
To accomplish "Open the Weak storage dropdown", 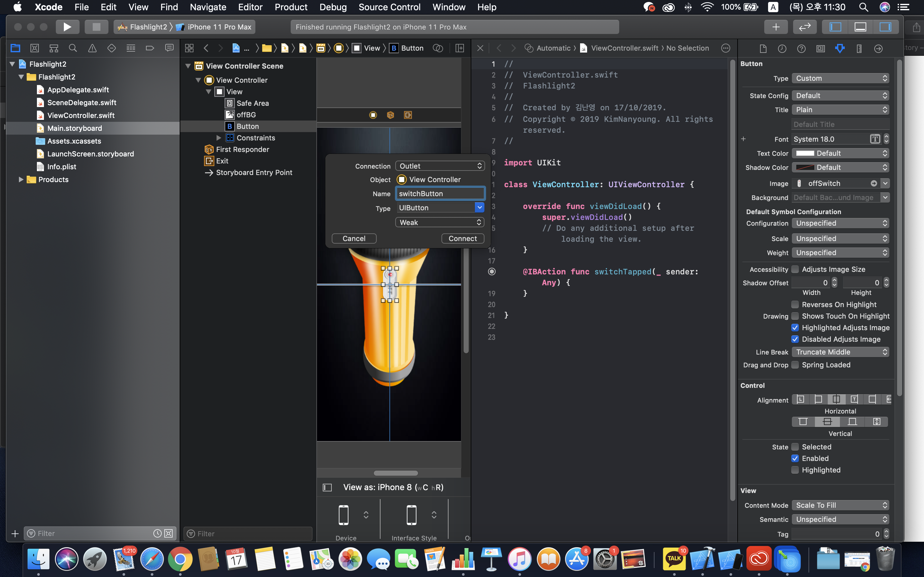I will pyautogui.click(x=440, y=222).
